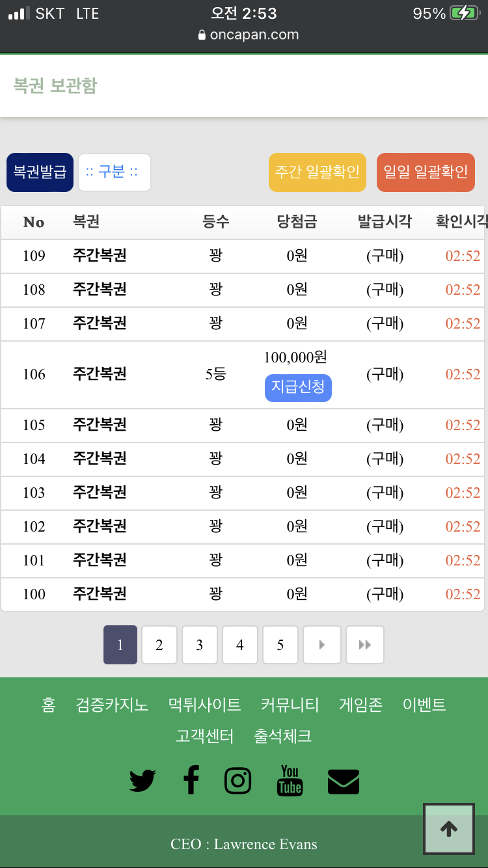Viewport: 488px width, 868px height.
Task: Open the 홈 footer link
Action: pos(49,705)
